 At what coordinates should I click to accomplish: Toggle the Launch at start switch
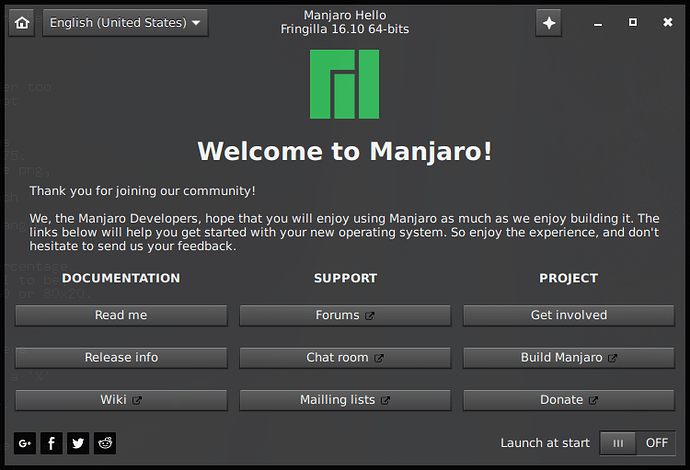click(x=638, y=443)
